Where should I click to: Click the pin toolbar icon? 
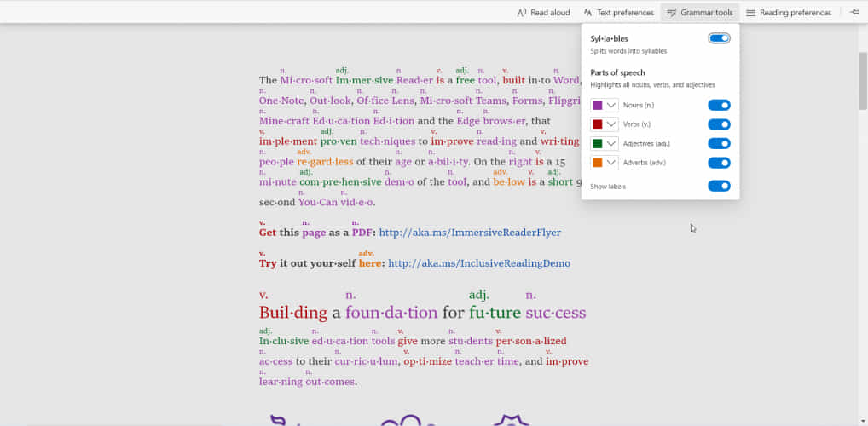[854, 12]
